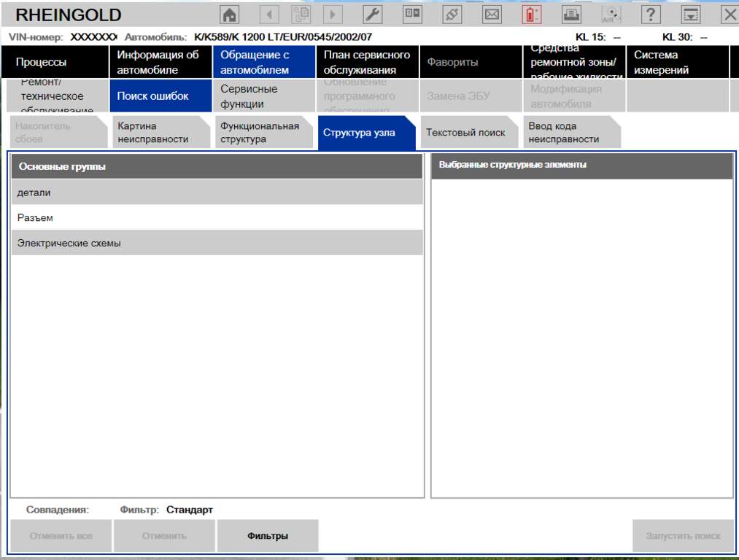Open the Система измерений menu
Viewport: 739px width, 560px height.
(677, 63)
